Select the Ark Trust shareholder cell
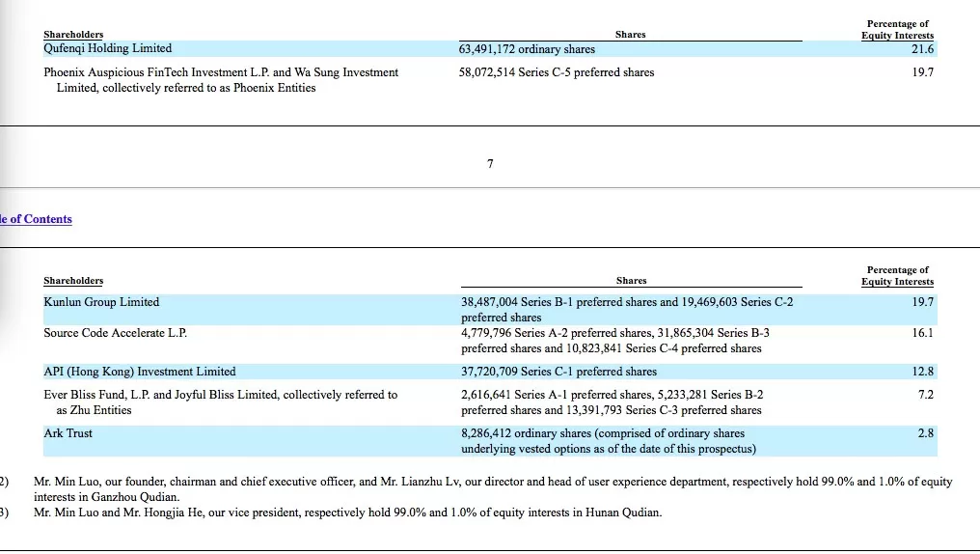980x554 pixels. click(68, 433)
